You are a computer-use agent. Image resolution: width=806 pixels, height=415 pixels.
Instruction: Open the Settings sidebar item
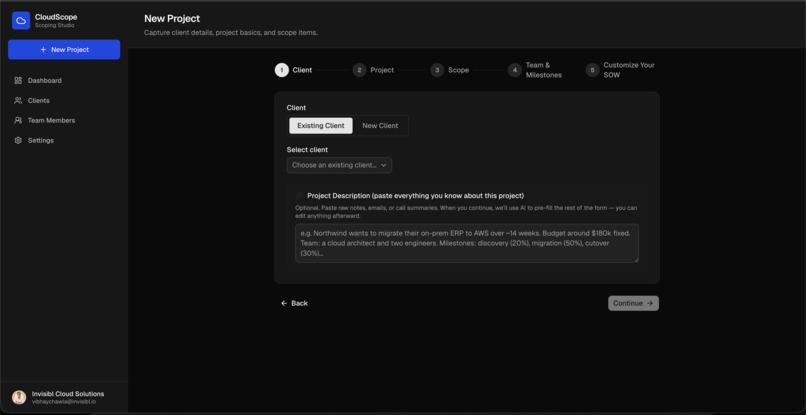[x=64, y=140]
